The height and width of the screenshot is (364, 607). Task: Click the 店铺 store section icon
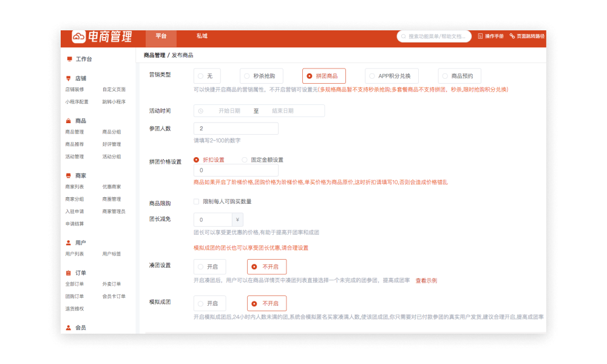69,79
